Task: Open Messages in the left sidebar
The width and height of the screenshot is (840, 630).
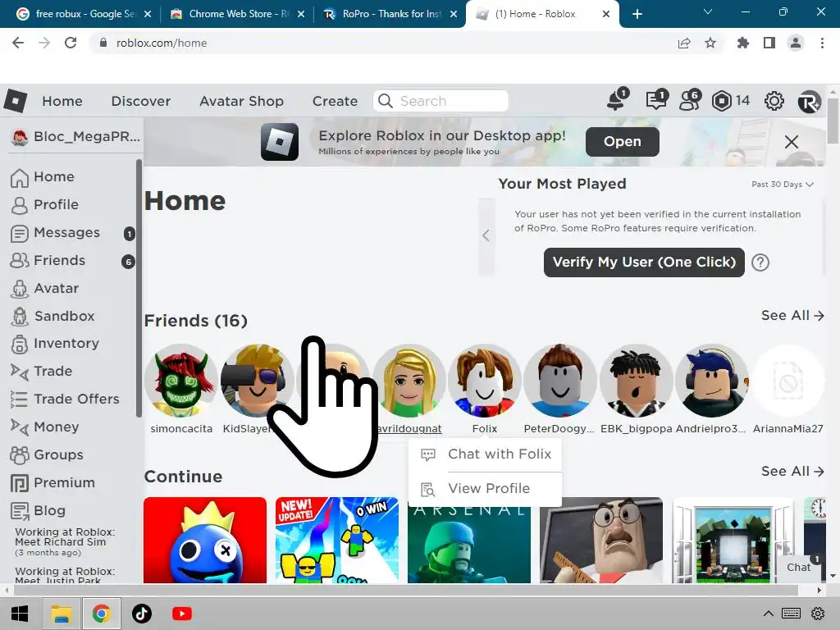Action: [x=56, y=232]
